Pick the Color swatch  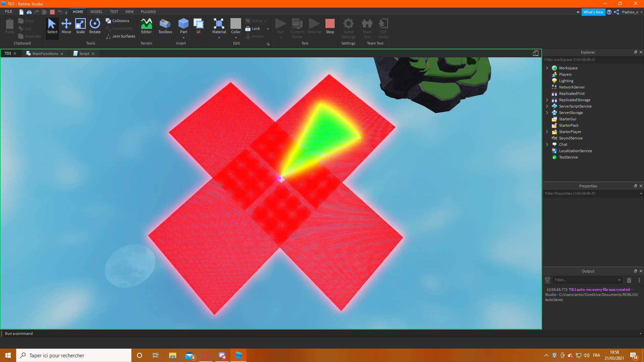coord(236,23)
